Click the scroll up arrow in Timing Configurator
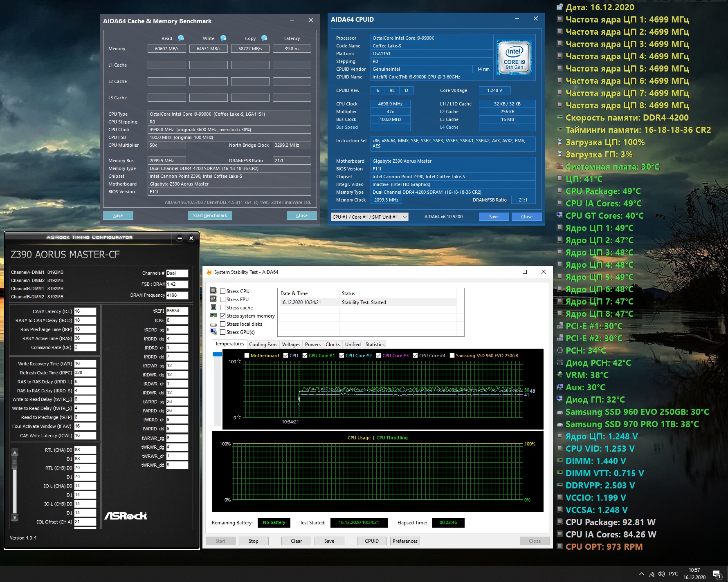The height and width of the screenshot is (582, 728). tap(15, 452)
